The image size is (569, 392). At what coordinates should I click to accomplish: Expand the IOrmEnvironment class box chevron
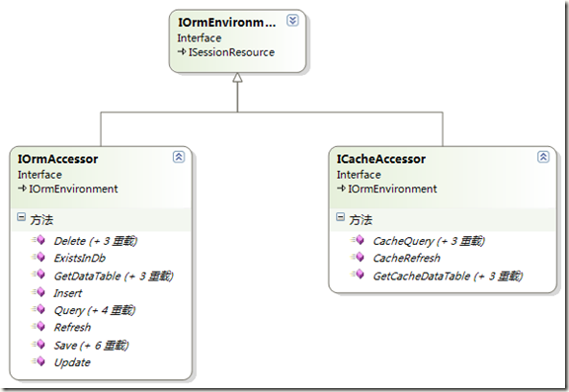click(x=292, y=21)
